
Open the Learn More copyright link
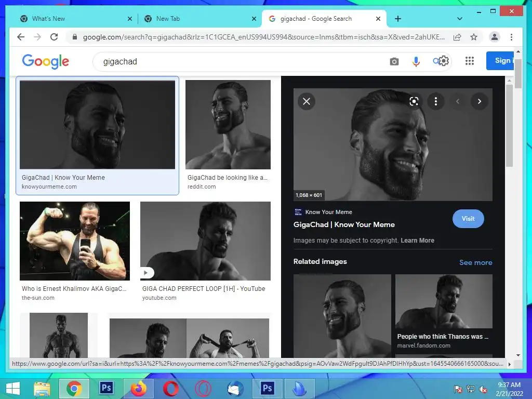(x=417, y=240)
